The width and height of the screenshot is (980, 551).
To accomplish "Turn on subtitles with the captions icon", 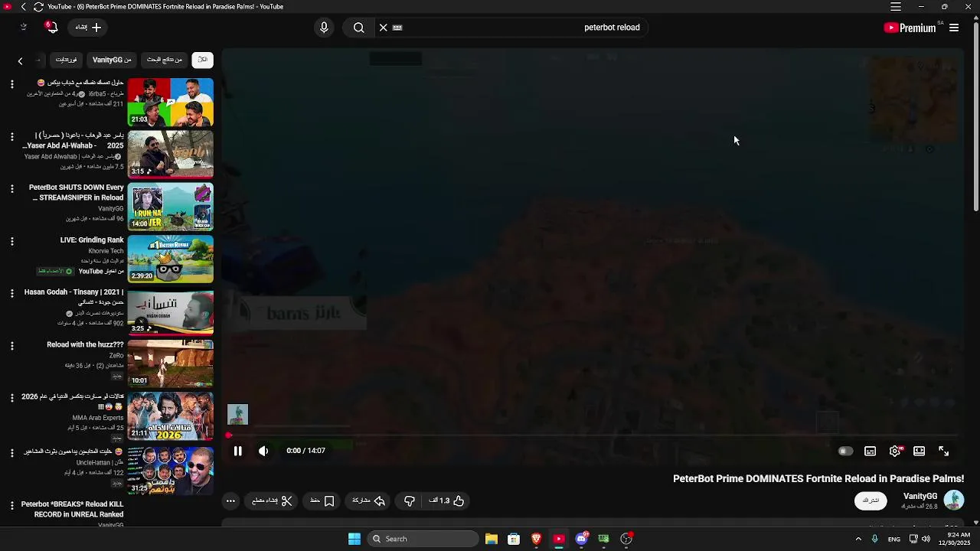I will [x=870, y=452].
